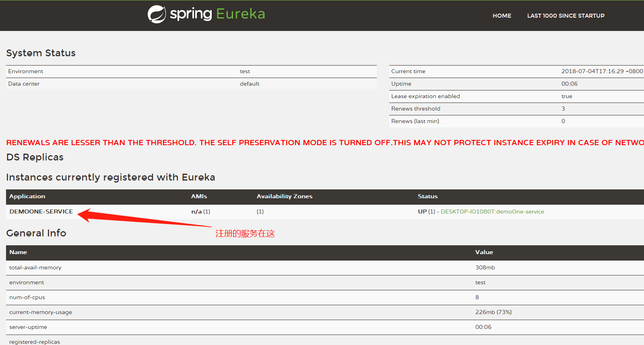
Task: Click 'Instances currently registered with Eureka' heading
Action: tap(111, 177)
